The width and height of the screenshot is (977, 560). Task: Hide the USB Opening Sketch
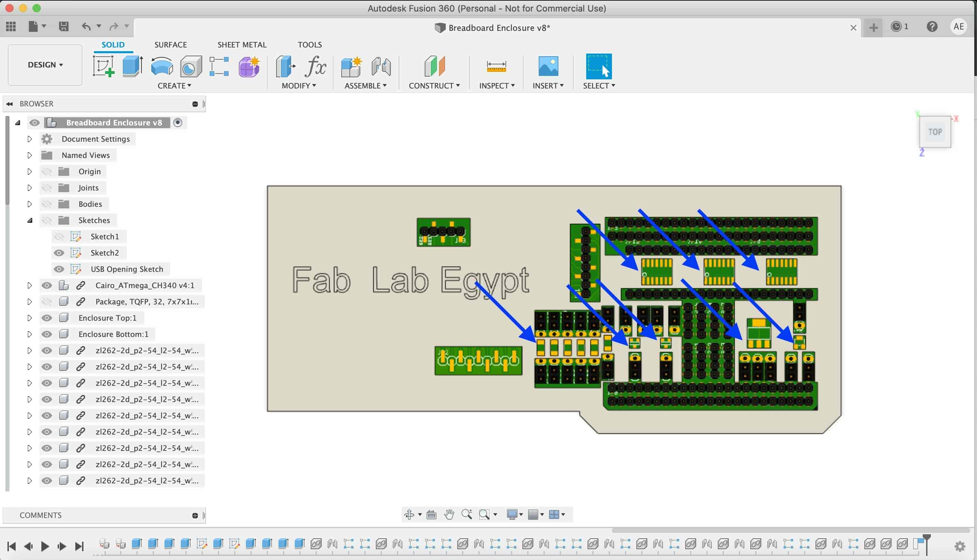(59, 269)
